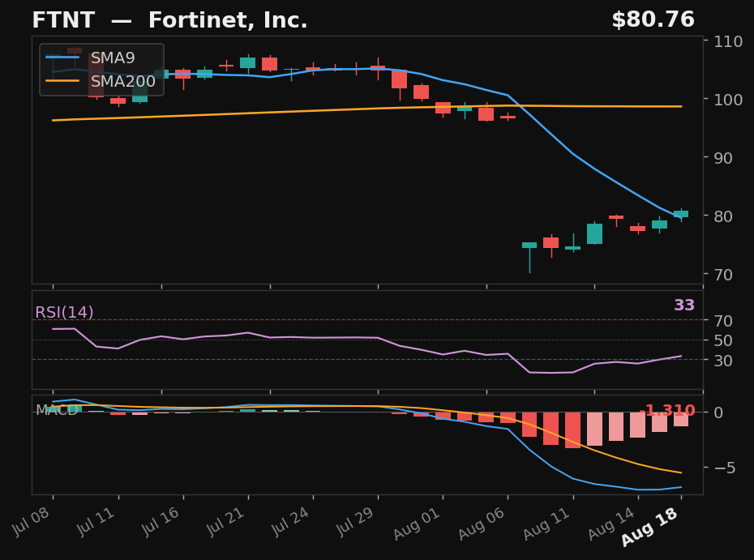Viewport: 754px width, 560px height.
Task: Click the MACD panel label
Action: coord(57,410)
